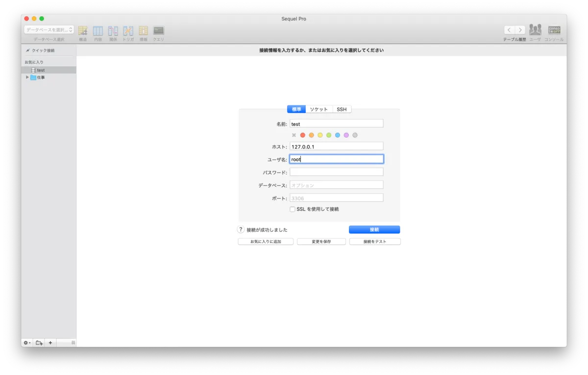Open the Query (クエリ) editor icon

coord(158,30)
